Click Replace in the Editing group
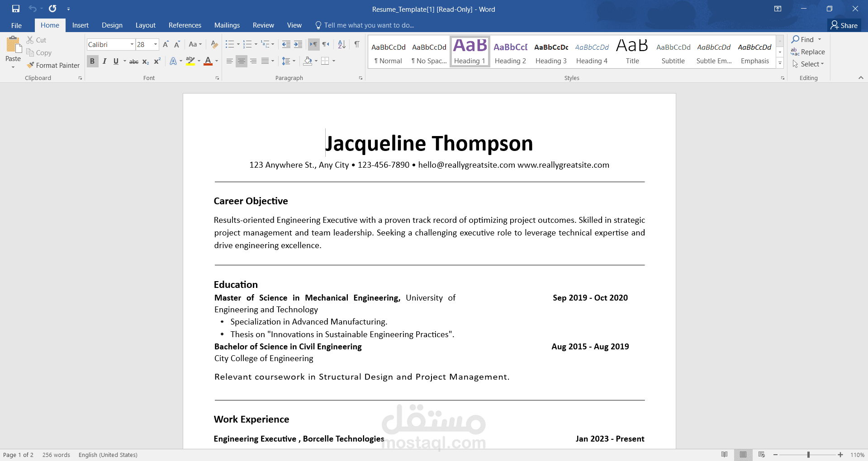The image size is (868, 461). [x=808, y=52]
